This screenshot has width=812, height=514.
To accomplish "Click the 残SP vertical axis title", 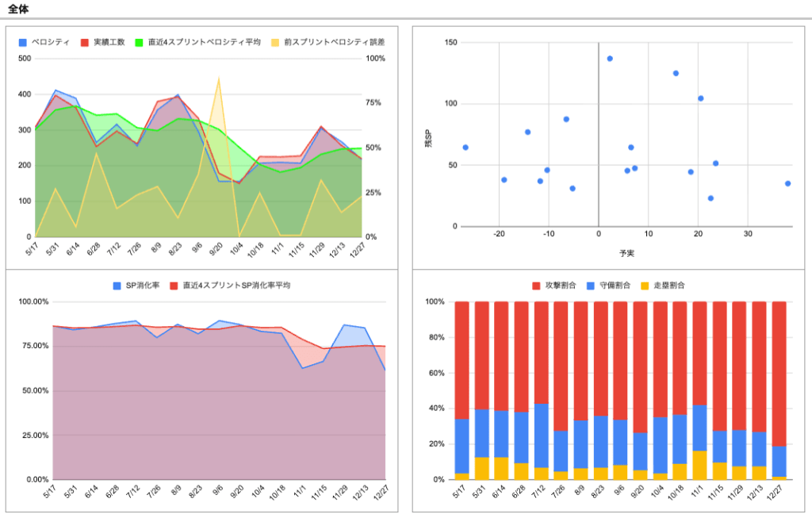I will pyautogui.click(x=428, y=138).
